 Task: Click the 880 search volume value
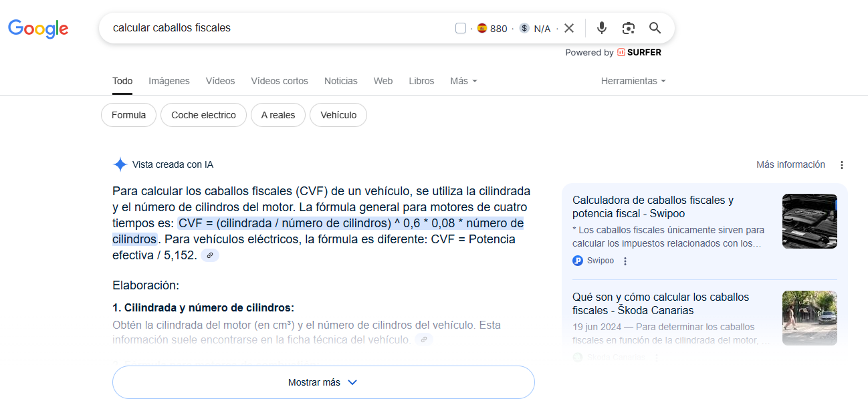pyautogui.click(x=499, y=28)
